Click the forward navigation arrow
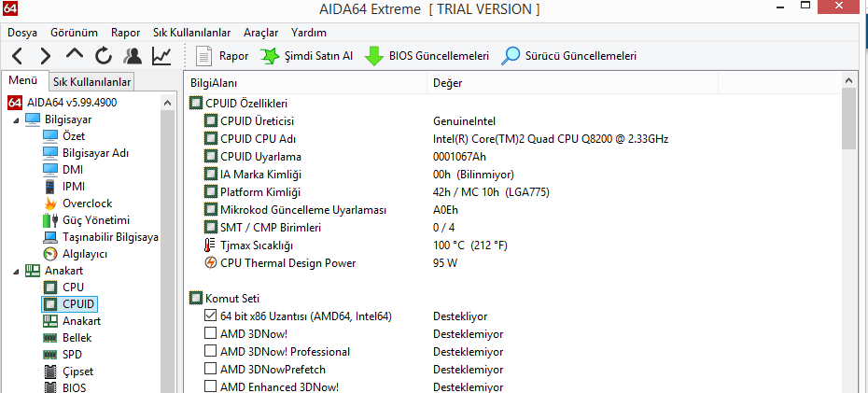The height and width of the screenshot is (393, 868). coord(45,56)
